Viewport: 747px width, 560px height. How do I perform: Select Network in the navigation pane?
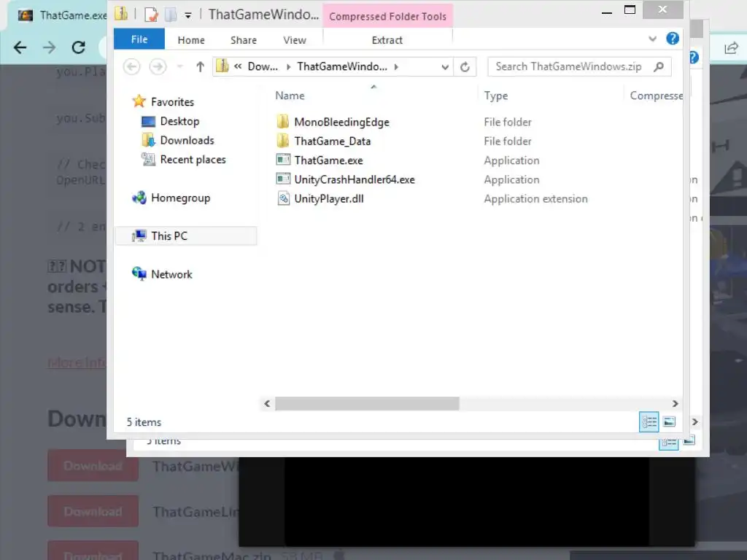[x=171, y=274]
